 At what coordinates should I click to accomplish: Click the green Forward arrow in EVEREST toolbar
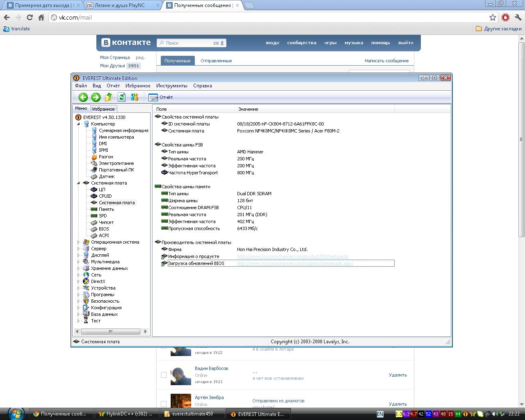click(x=96, y=97)
